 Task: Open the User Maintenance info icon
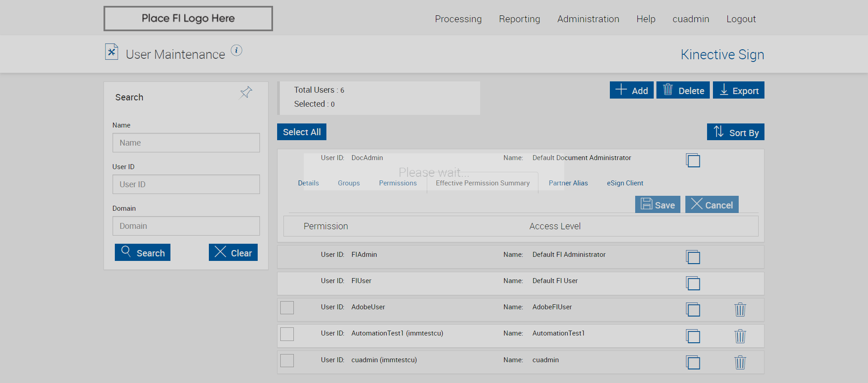(236, 51)
